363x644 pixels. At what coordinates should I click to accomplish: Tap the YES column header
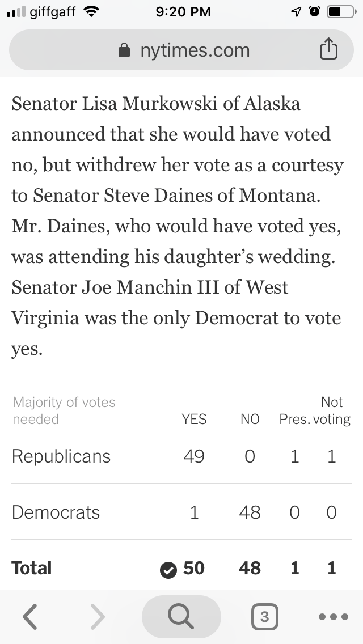point(194,420)
